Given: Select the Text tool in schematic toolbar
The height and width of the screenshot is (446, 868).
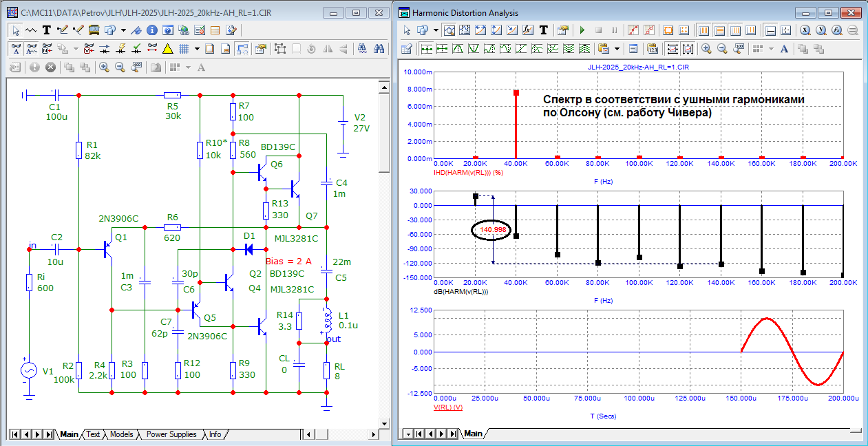Looking at the screenshot, I should coord(47,30).
